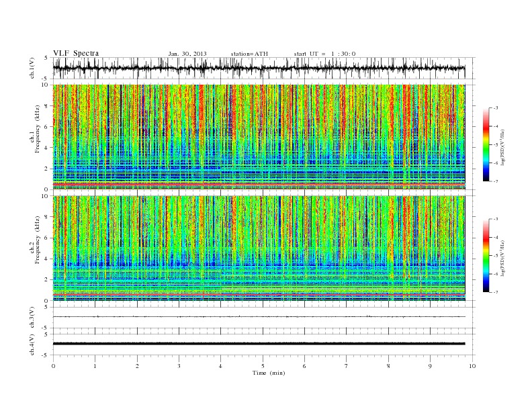The image size is (532, 411).
Task: Select the date text "Jan. 30, 2013"
Action: [x=187, y=54]
